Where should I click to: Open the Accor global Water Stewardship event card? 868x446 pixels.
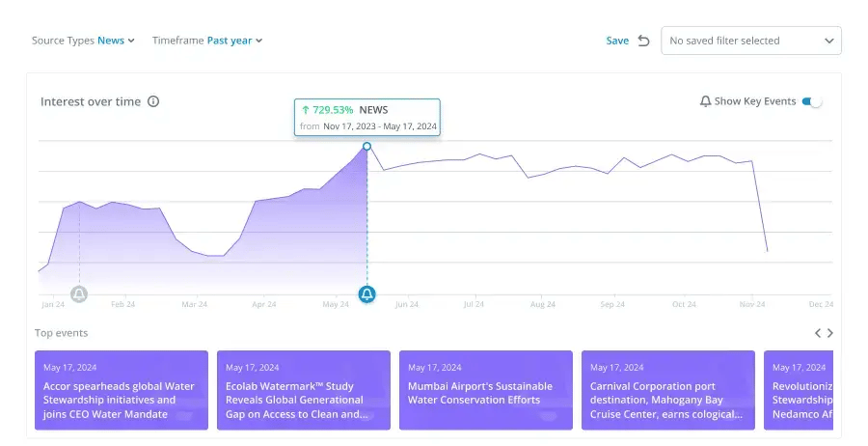click(122, 390)
